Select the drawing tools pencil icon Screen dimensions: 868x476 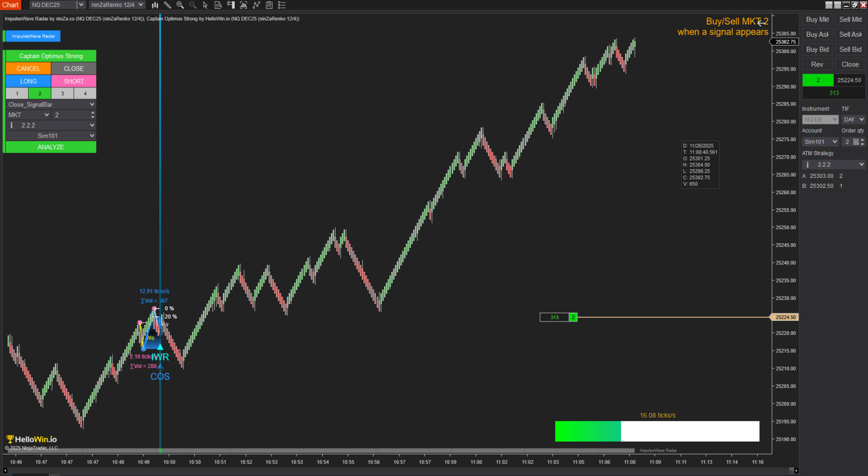click(x=168, y=5)
